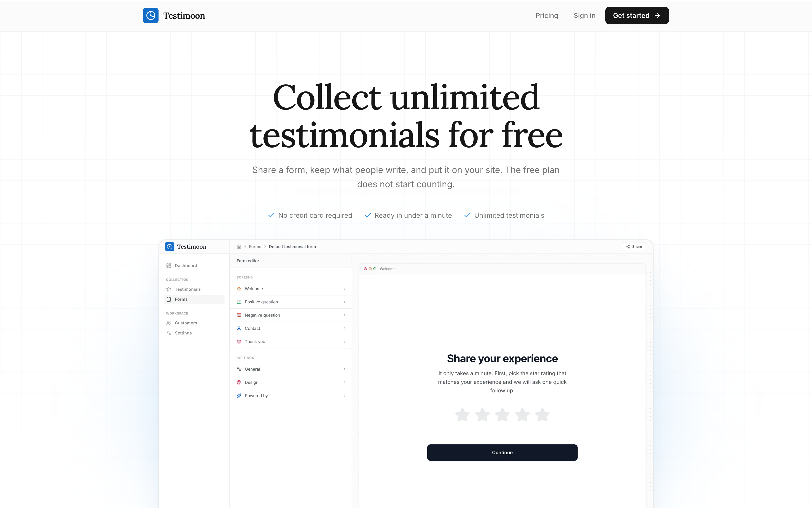Go to Forms breadcrumb link
812x508 pixels.
(255, 247)
